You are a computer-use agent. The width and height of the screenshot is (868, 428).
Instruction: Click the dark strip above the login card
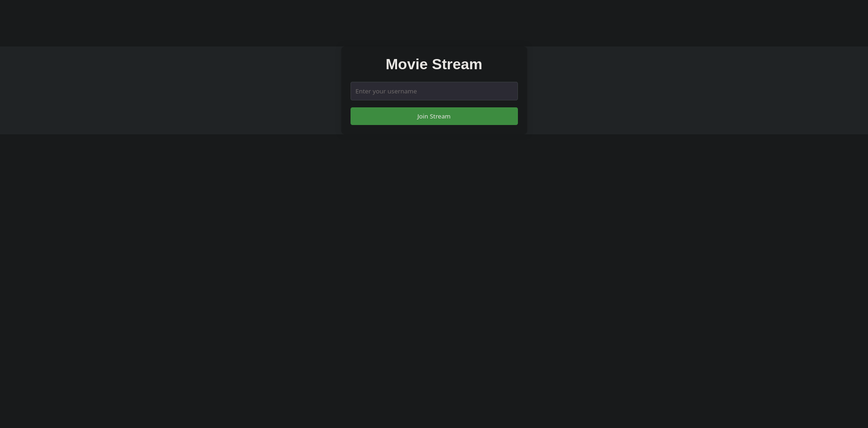pyautogui.click(x=434, y=23)
